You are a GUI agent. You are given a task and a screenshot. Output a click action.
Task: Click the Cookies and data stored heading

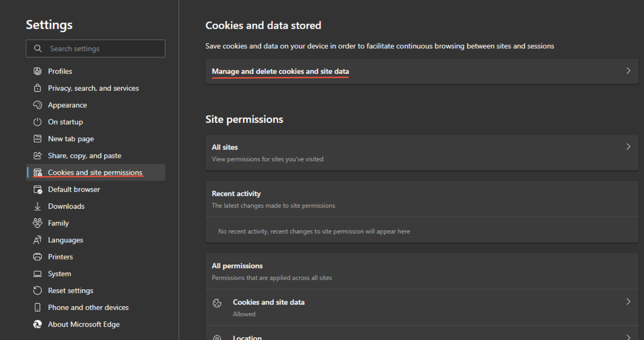pyautogui.click(x=263, y=25)
